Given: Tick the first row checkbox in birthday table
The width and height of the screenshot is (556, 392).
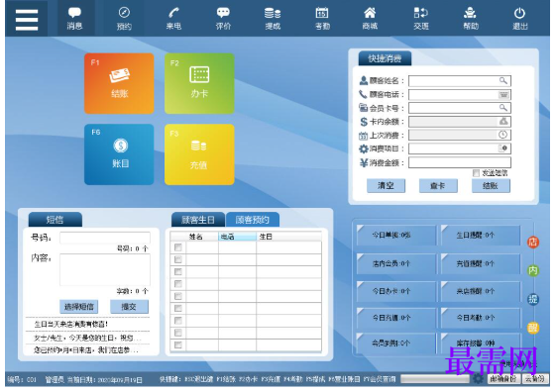Looking at the screenshot, I should pos(178,247).
